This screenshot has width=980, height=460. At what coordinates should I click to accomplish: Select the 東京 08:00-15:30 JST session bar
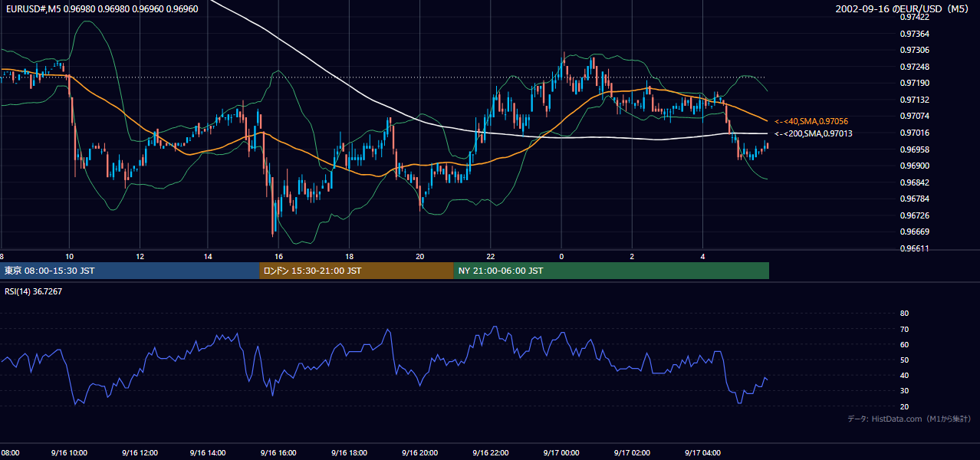130,271
